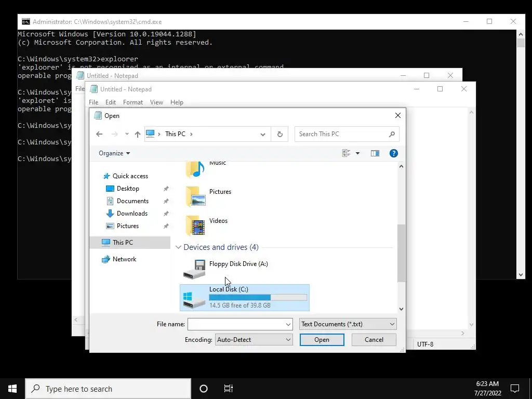Click cmd.exe window title bar icon
Viewport: 532px width, 399px height.
(26, 22)
